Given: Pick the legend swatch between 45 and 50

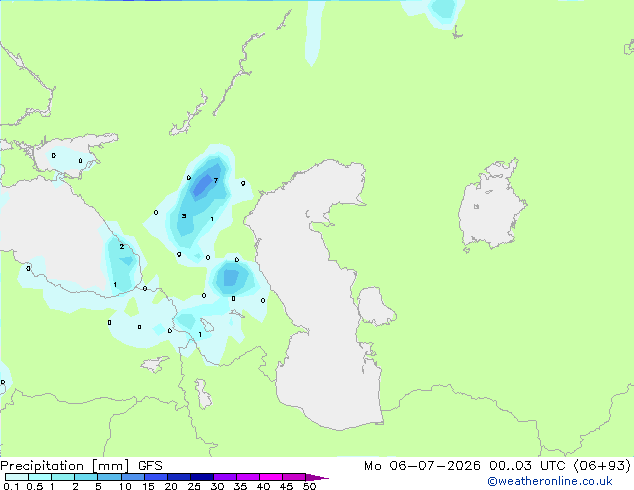Looking at the screenshot, I should 294,477.
